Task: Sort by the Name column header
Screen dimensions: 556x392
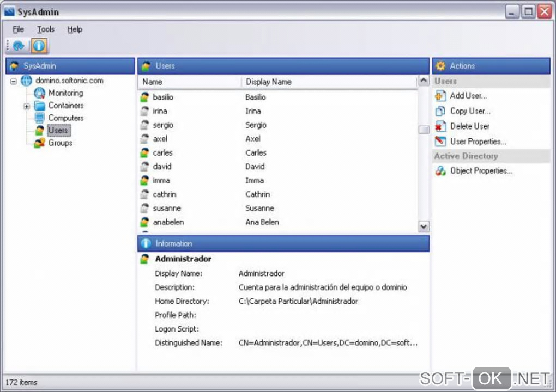Action: 189,82
